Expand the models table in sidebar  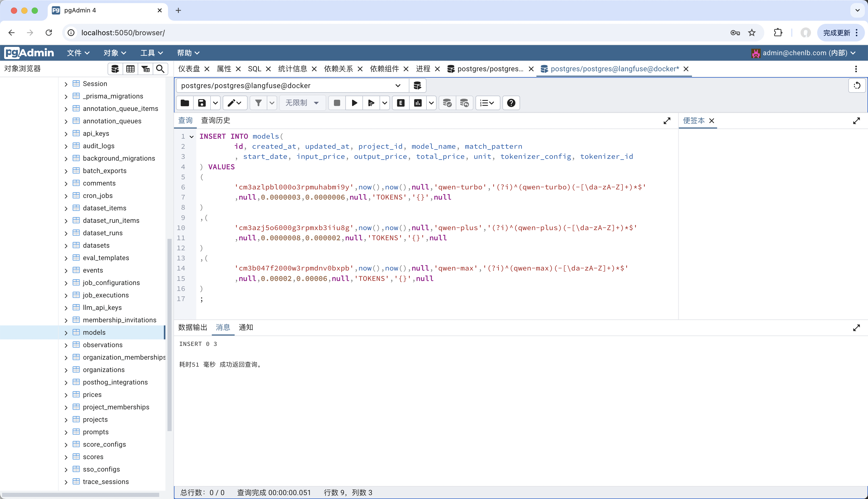point(66,332)
